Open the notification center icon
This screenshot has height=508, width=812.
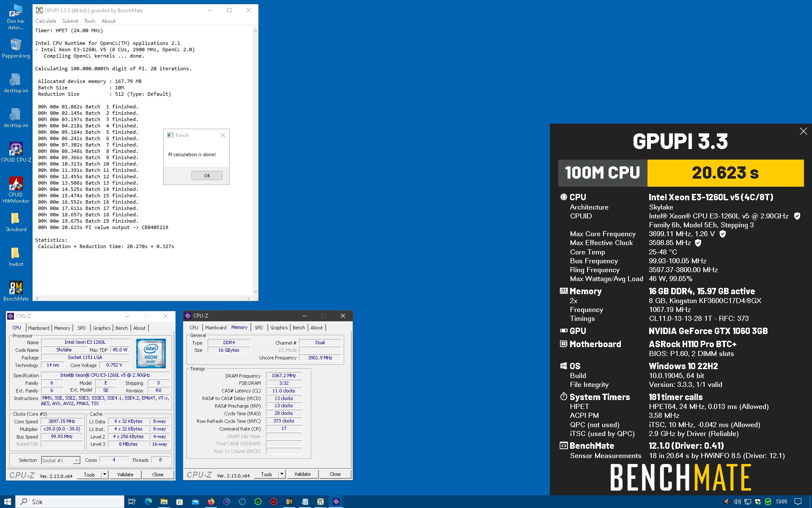tap(798, 502)
